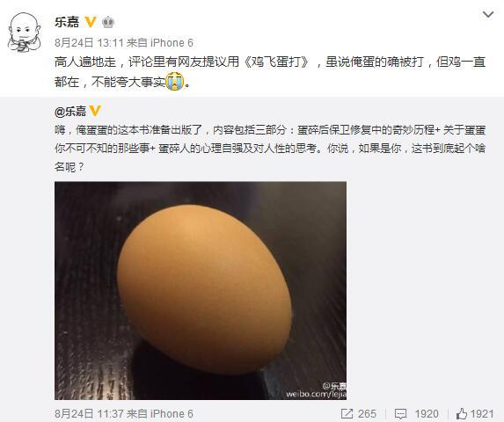Like the original post with thumbs-up icon
The width and height of the screenshot is (504, 422).
coord(462,413)
